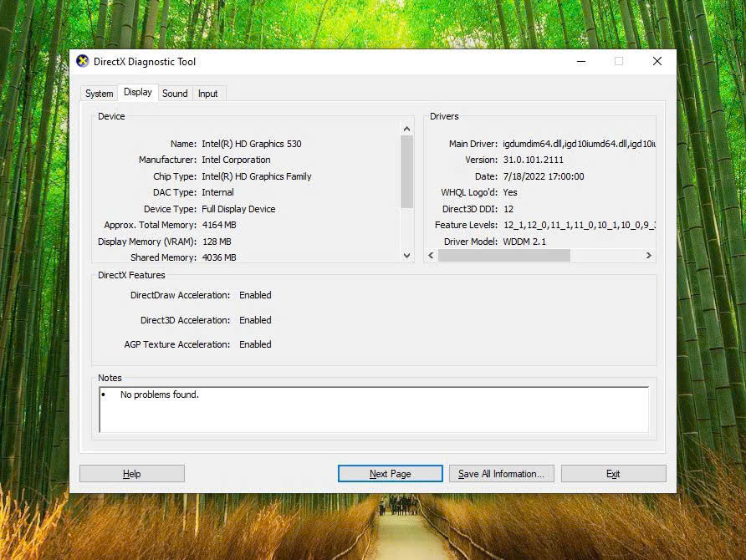Click the Drivers panel horizontal scrollbar thumb
Image resolution: width=746 pixels, height=560 pixels.
click(503, 256)
